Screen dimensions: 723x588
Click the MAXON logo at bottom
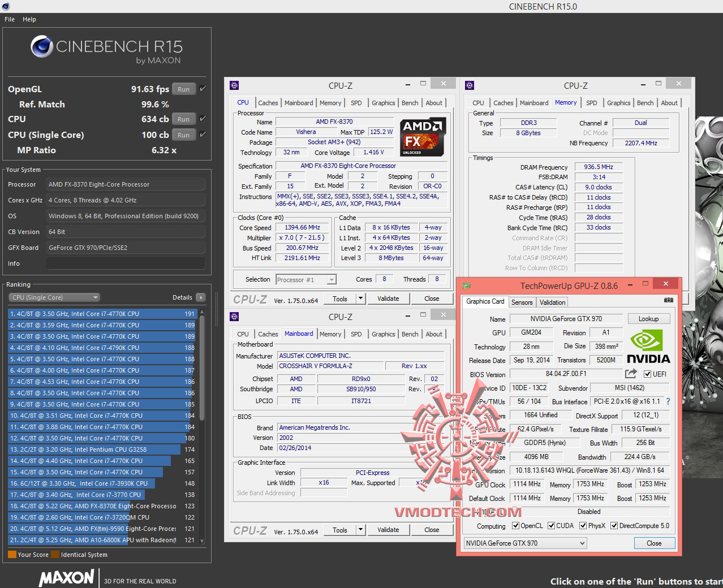67,578
